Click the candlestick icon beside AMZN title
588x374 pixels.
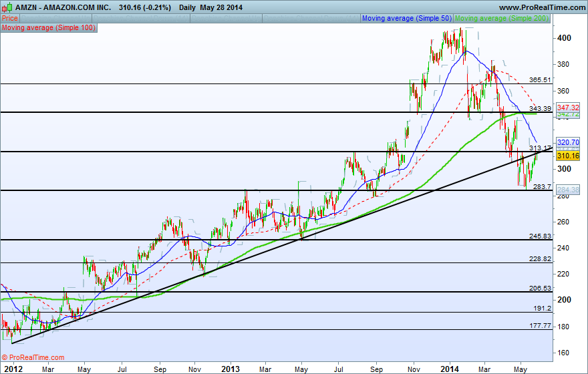pos(7,7)
